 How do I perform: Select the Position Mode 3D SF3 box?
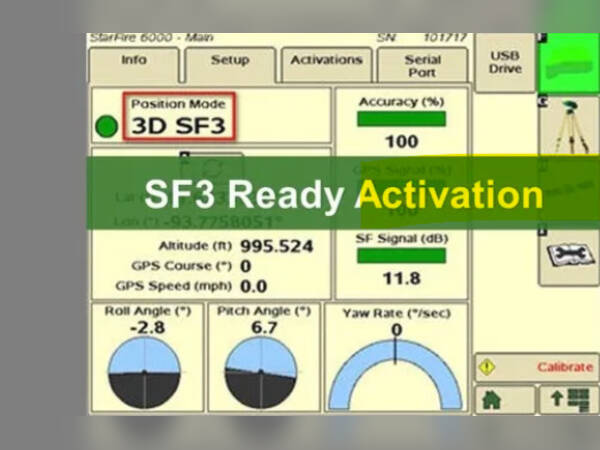[x=180, y=117]
